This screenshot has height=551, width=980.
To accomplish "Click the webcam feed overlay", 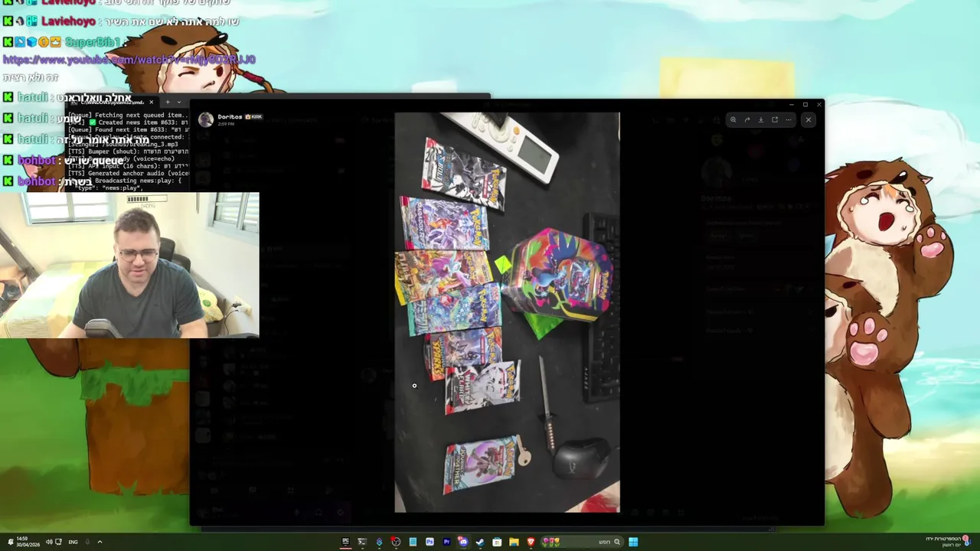I will tap(129, 265).
